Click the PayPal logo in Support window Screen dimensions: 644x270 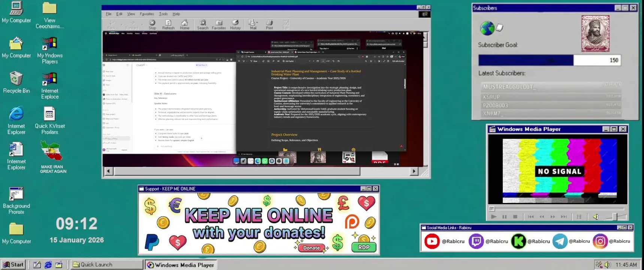152,242
